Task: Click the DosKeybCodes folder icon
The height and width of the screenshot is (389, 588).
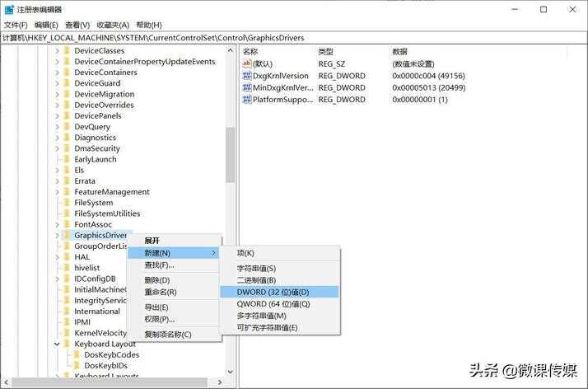Action: pos(77,354)
